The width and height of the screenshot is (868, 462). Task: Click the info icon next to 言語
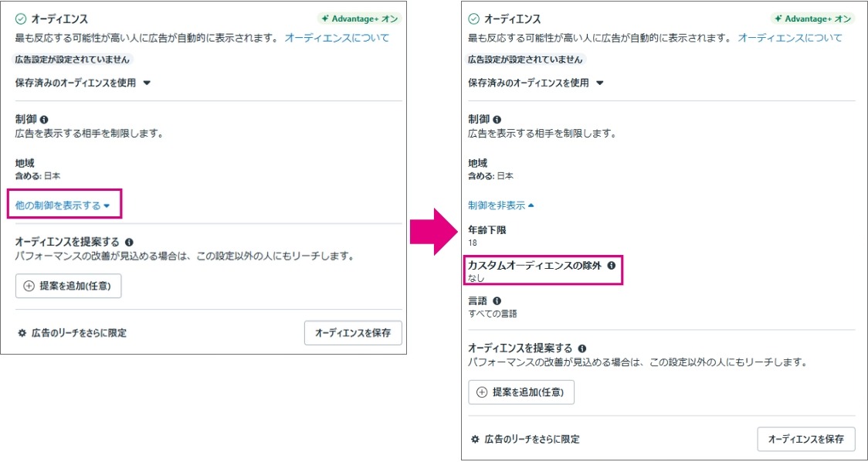(497, 301)
